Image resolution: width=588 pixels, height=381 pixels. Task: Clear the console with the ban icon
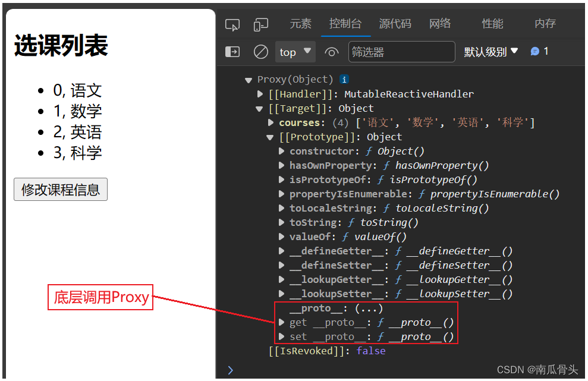click(260, 52)
